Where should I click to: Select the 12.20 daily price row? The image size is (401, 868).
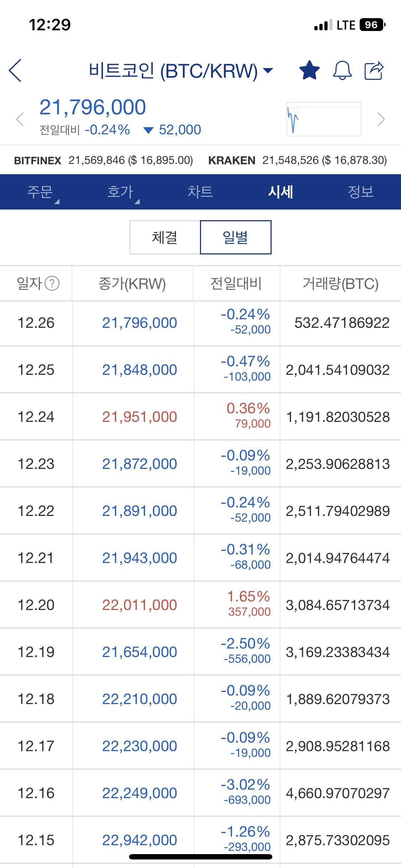click(x=200, y=605)
